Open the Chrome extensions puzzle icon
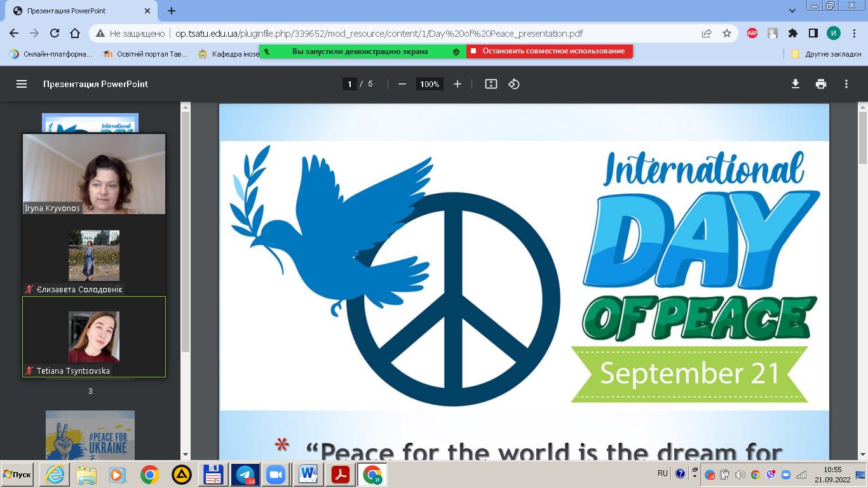This screenshot has width=868, height=488. tap(792, 34)
